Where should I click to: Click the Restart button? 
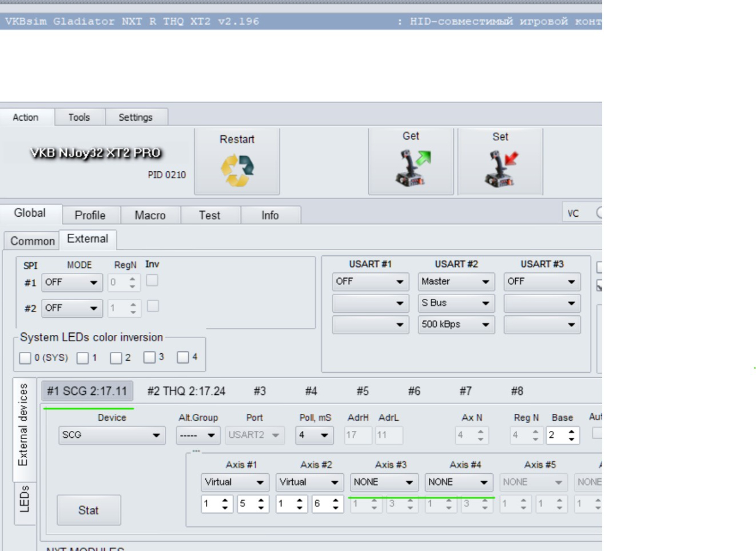pos(237,161)
